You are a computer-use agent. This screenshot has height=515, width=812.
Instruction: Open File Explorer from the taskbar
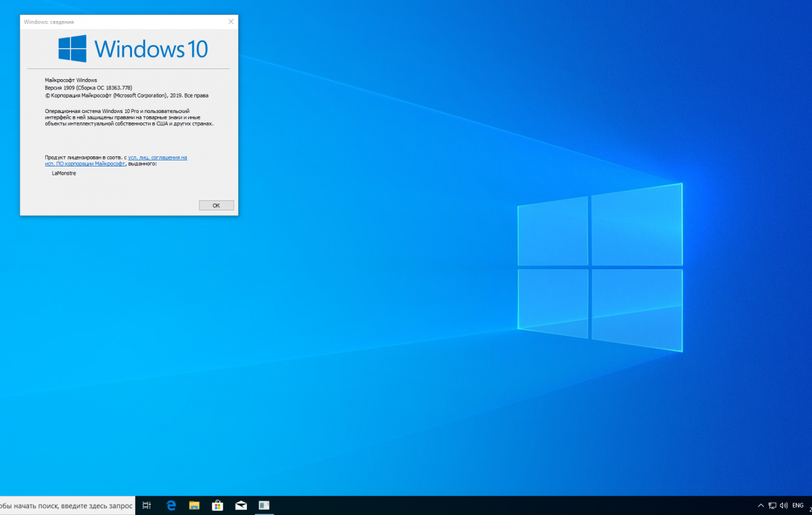pos(194,506)
